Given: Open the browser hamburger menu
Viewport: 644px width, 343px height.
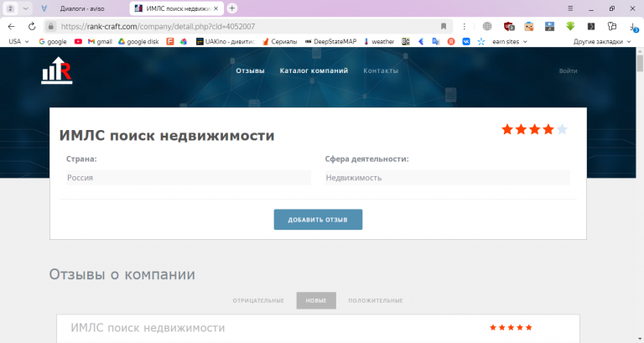Looking at the screenshot, I should pyautogui.click(x=570, y=8).
